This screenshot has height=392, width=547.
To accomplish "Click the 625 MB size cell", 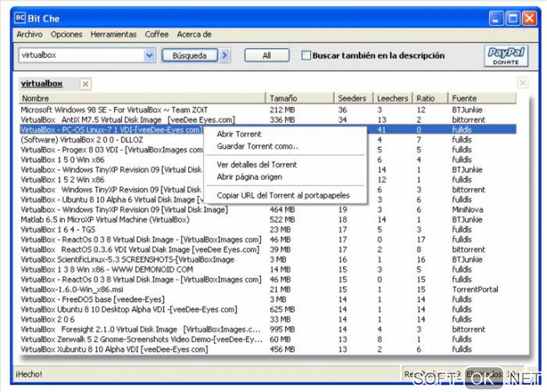I will coord(282,309).
